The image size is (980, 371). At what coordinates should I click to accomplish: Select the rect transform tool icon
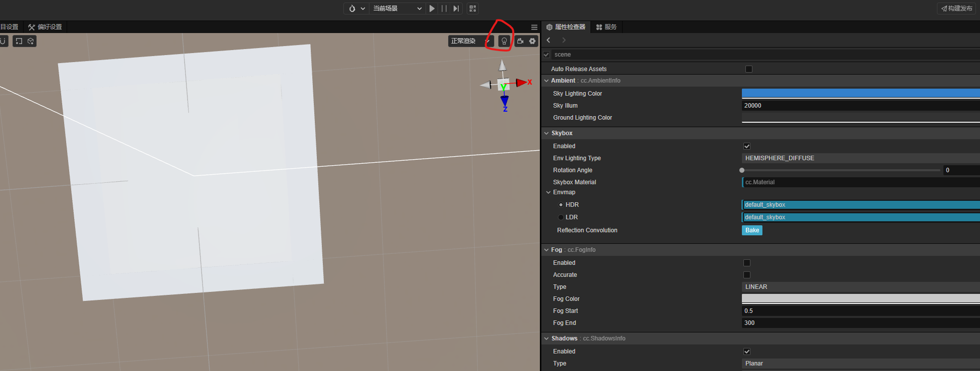point(19,41)
